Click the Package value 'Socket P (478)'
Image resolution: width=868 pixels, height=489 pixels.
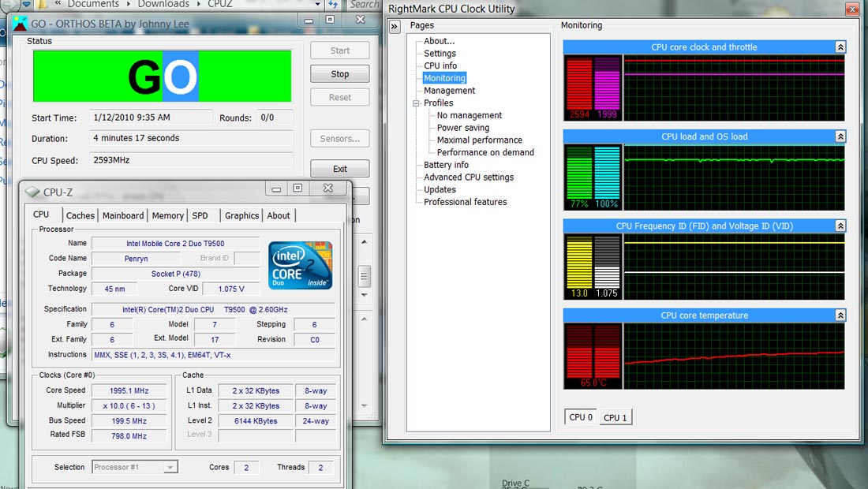pos(175,274)
